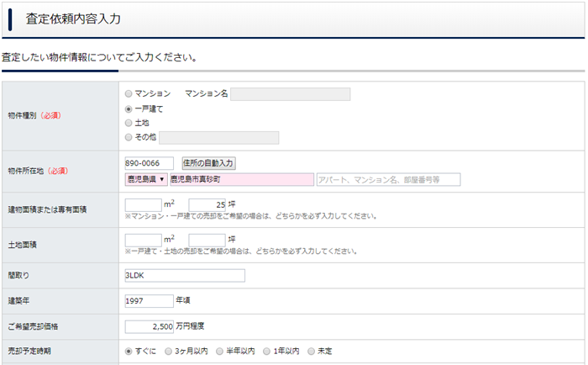Click the address field 鹿児島市真砂町
Screen dimensions: 588x365
(x=242, y=179)
